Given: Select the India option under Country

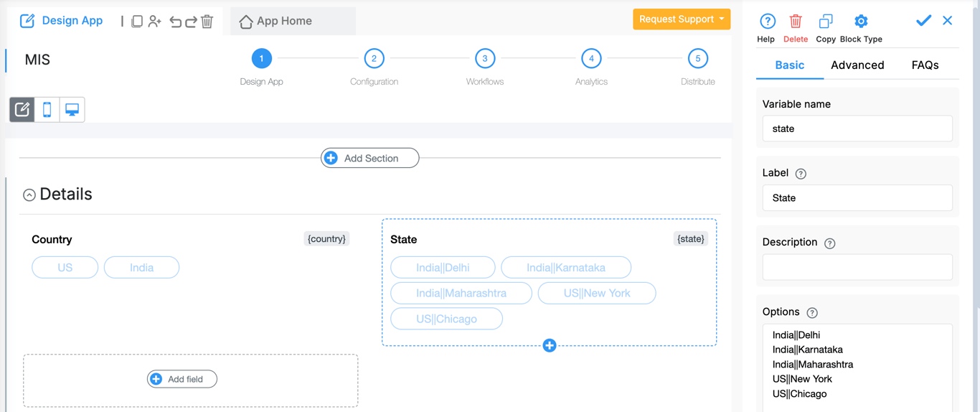Looking at the screenshot, I should click(x=141, y=268).
